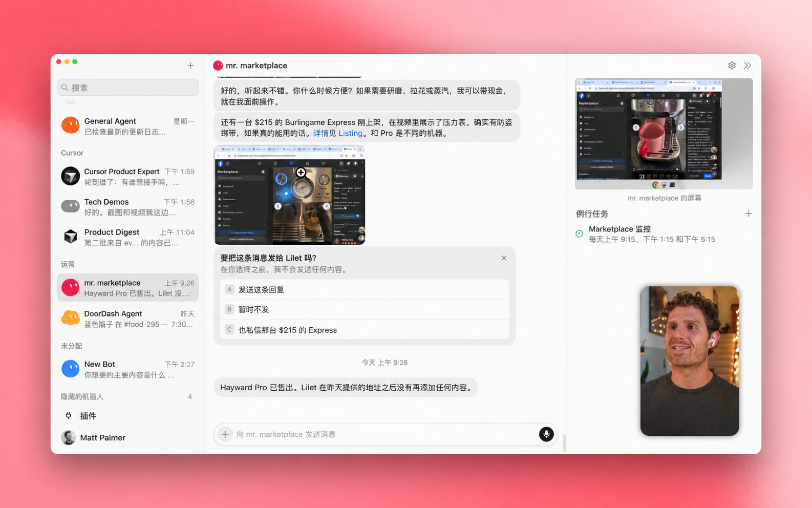Select option B 暂时不发

[x=365, y=309]
